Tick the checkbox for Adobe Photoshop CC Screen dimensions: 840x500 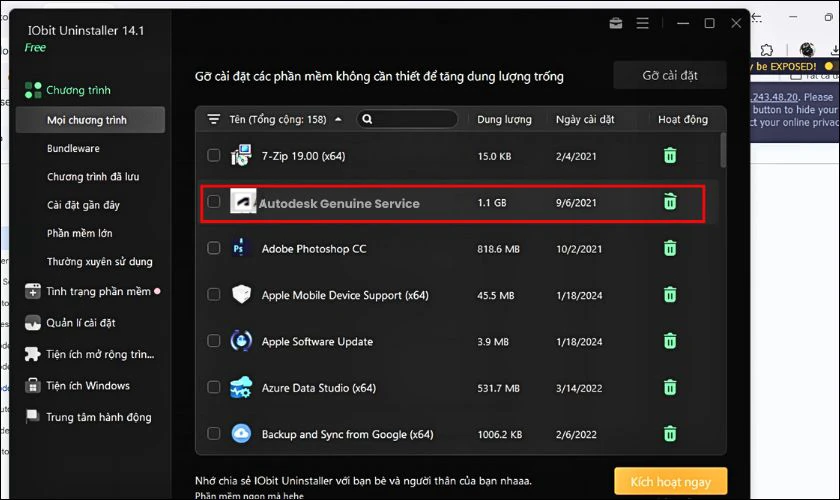tap(213, 248)
